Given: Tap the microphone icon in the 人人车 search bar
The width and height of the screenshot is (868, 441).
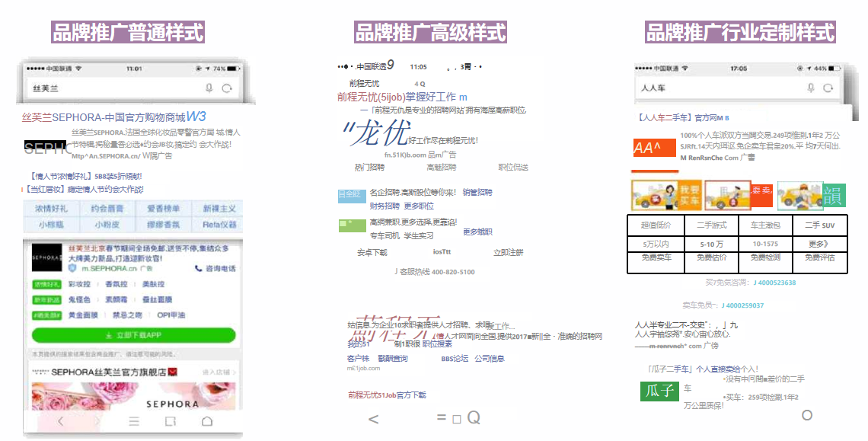Looking at the screenshot, I should coord(811,88).
